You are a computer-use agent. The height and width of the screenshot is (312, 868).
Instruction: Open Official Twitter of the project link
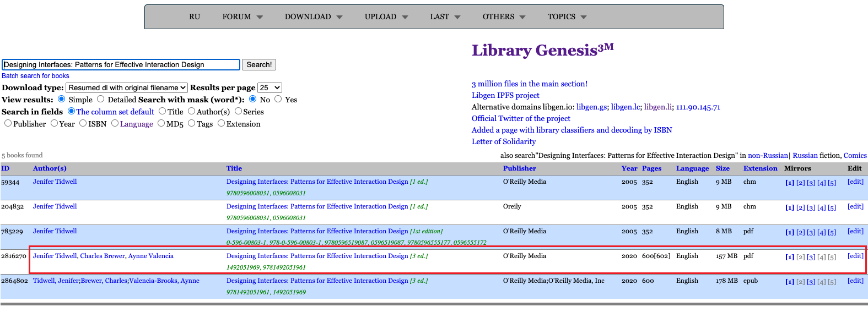521,118
